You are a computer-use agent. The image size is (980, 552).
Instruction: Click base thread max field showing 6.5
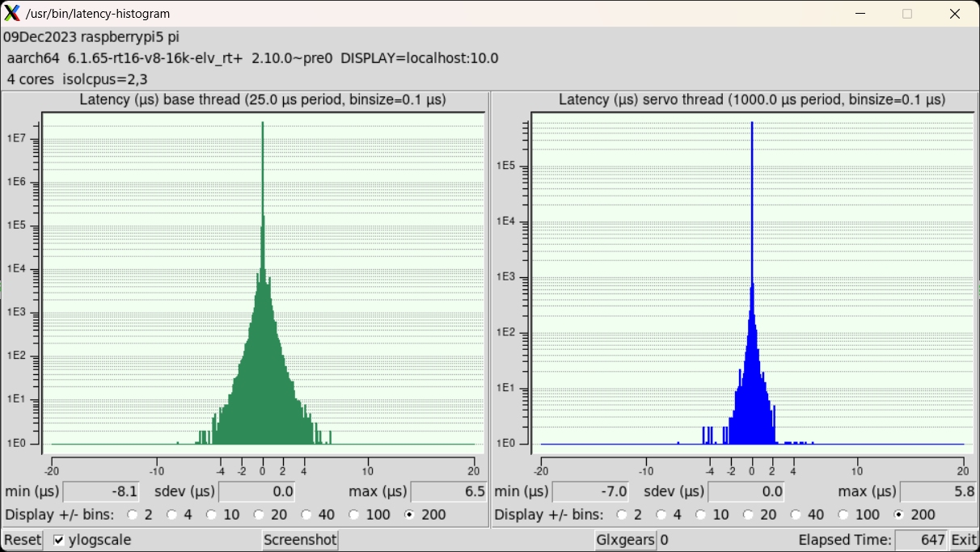449,491
